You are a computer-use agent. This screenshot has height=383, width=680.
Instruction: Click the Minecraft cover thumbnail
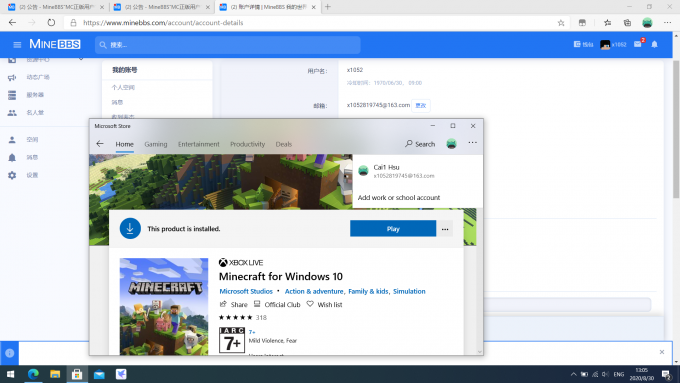click(164, 306)
